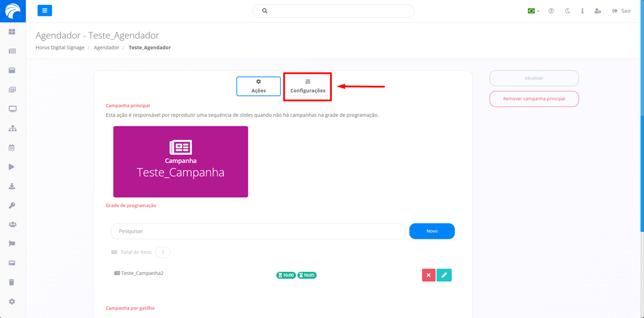
Task: Open the info icon in top bar
Action: [582, 11]
